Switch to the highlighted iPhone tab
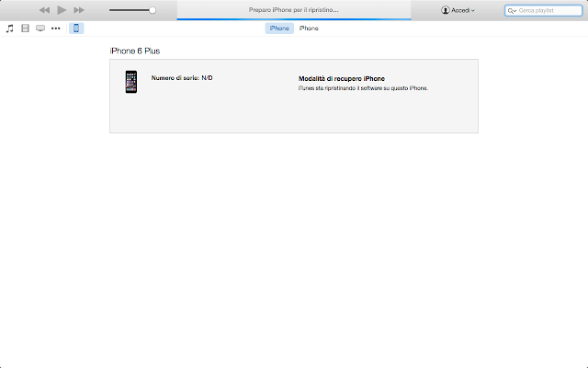588x368 pixels. tap(279, 29)
